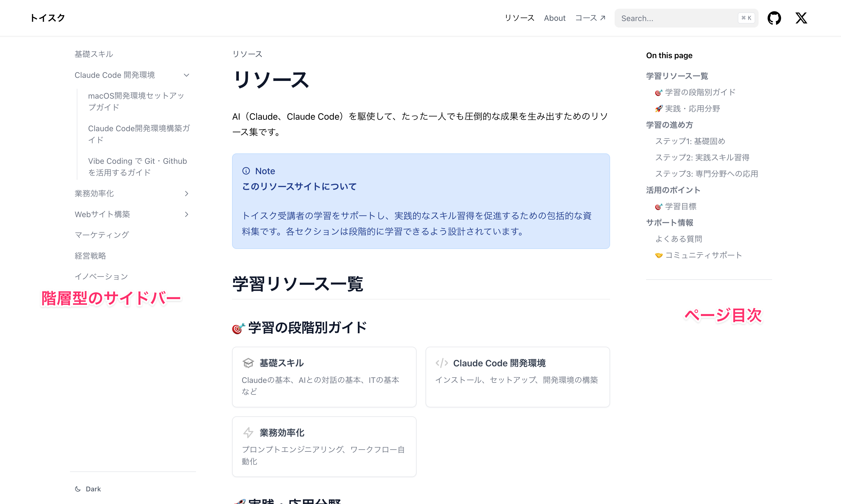The image size is (841, 504).
Task: Expand the Webサイト構築 sidebar section
Action: pyautogui.click(x=186, y=214)
